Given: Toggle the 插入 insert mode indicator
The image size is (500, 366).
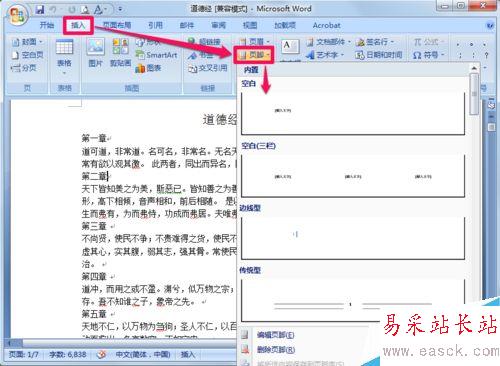Looking at the screenshot, I should point(188,354).
